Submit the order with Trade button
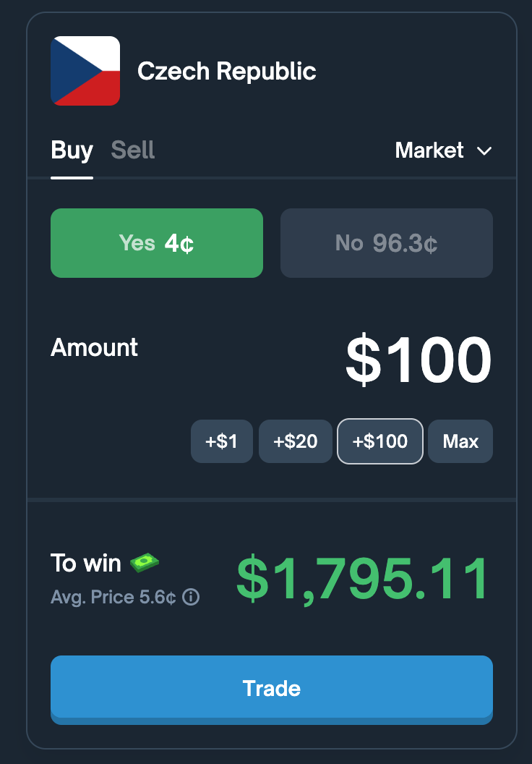532x764 pixels. [x=272, y=688]
